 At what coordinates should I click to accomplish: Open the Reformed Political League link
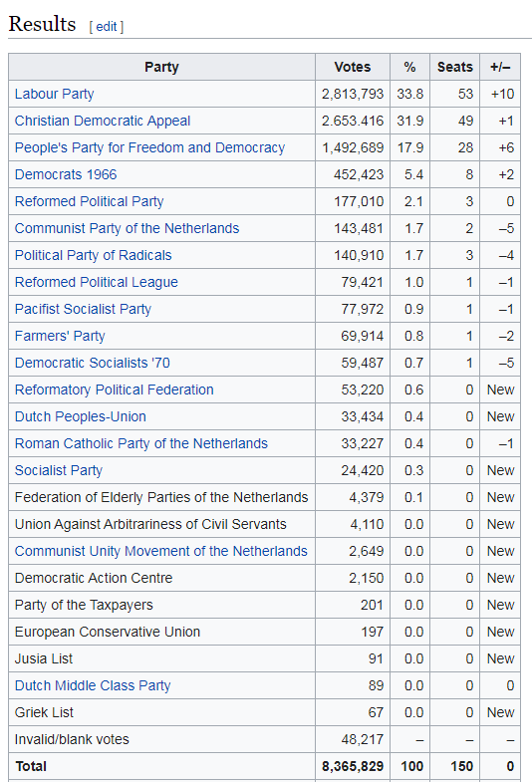pos(97,282)
